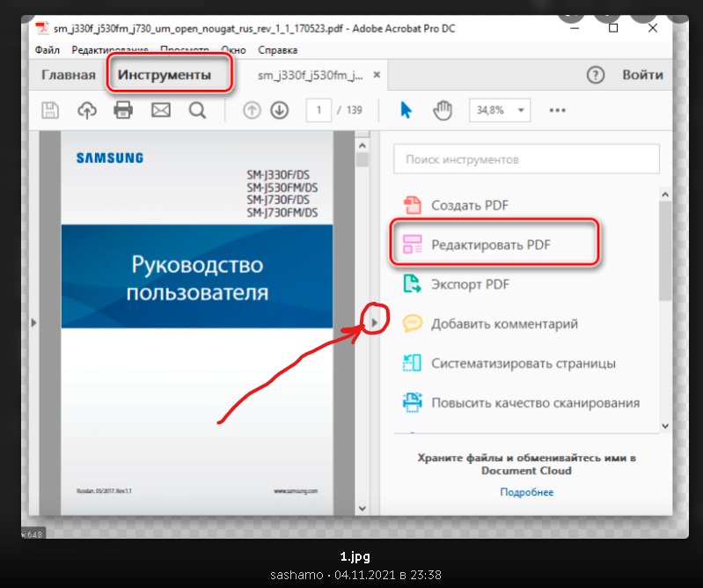Collapse the right tools pane arrow
703x588 pixels.
(x=374, y=322)
